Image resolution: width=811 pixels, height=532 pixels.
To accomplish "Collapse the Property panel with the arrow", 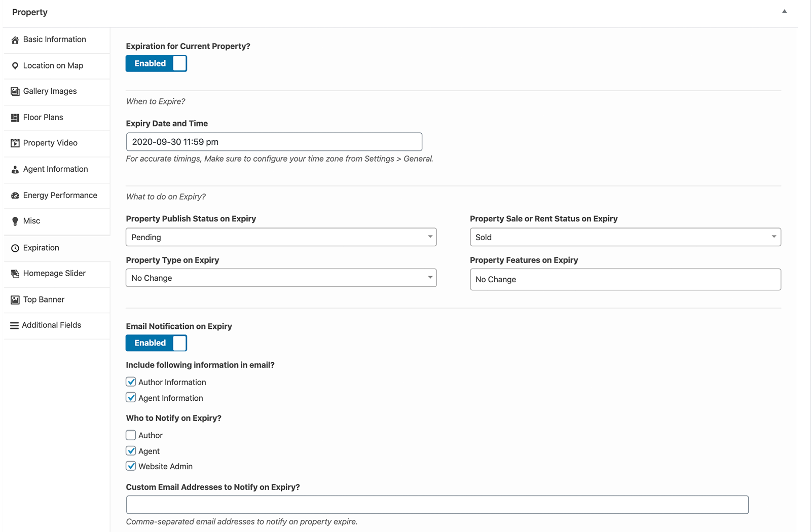I will pos(784,11).
